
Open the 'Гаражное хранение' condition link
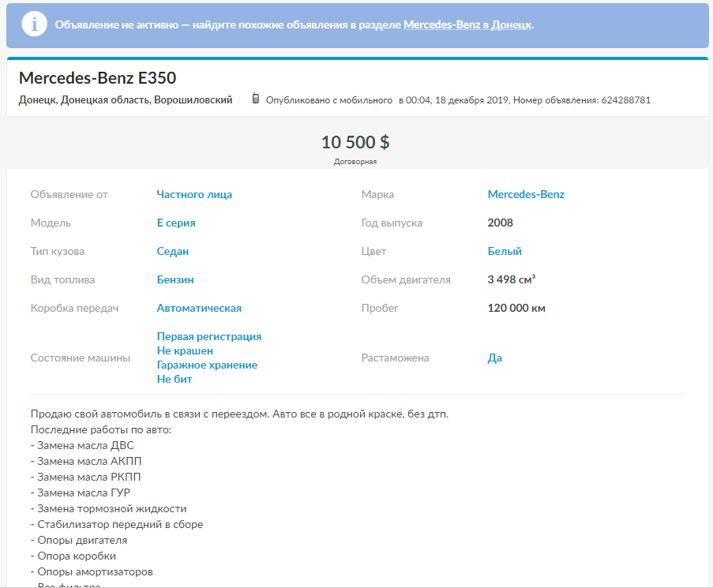(207, 365)
